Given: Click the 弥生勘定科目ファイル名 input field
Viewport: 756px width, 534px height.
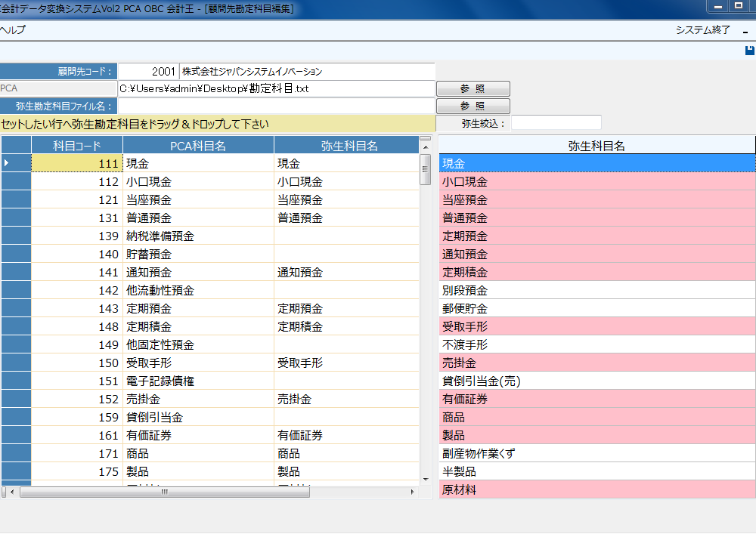Looking at the screenshot, I should tap(277, 106).
